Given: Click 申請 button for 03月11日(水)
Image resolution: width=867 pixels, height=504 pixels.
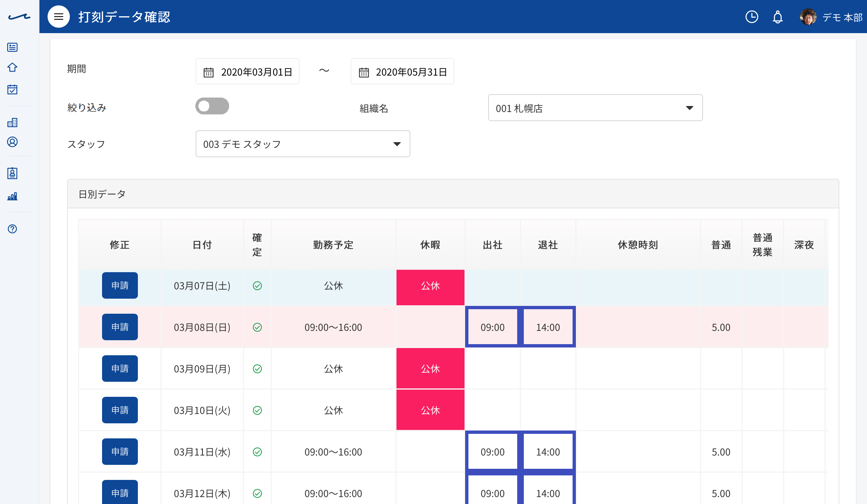Looking at the screenshot, I should pyautogui.click(x=120, y=451).
